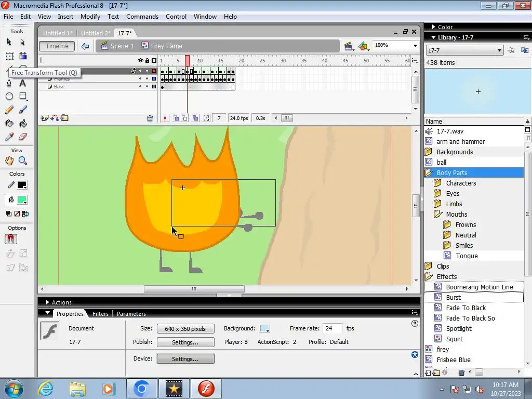Click the Frame rate input field
This screenshot has width=532, height=399.
click(x=332, y=328)
